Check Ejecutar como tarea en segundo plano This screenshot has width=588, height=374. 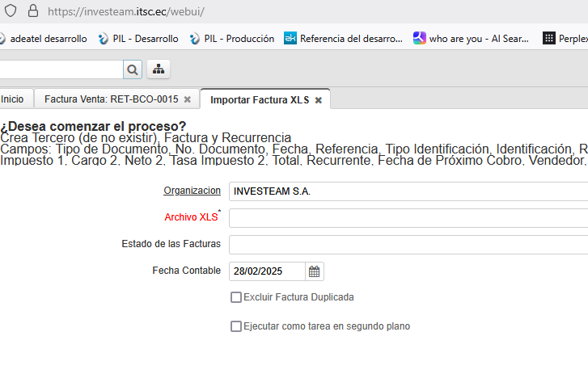236,326
